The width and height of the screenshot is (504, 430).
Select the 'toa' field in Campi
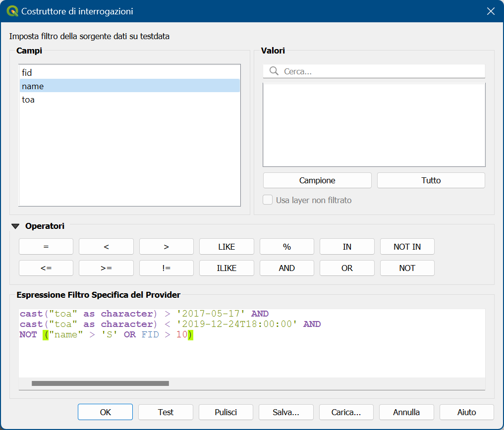click(x=129, y=100)
